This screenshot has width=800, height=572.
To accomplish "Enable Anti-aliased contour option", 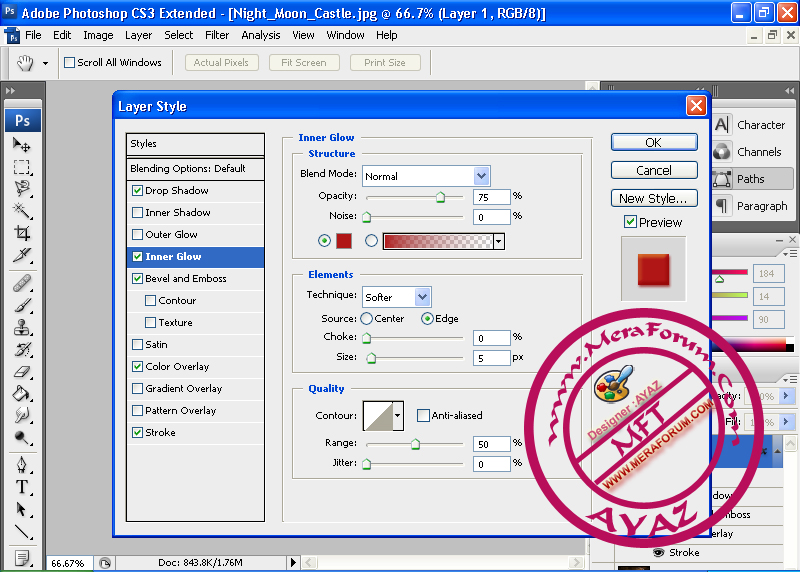I will point(423,415).
